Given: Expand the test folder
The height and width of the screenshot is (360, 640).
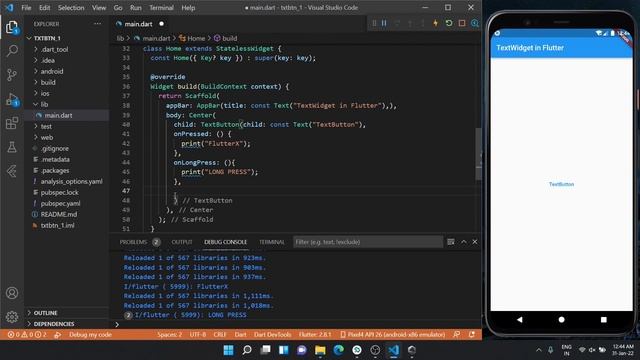Looking at the screenshot, I should (x=46, y=126).
